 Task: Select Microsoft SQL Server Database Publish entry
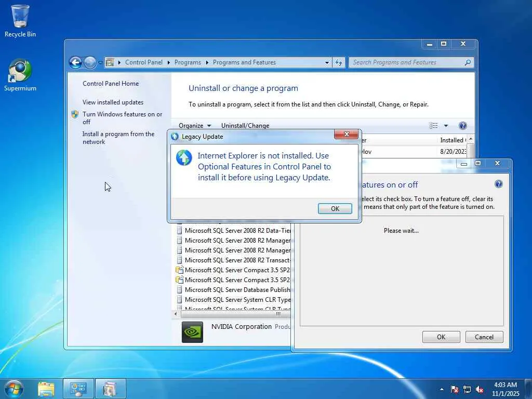tap(234, 289)
